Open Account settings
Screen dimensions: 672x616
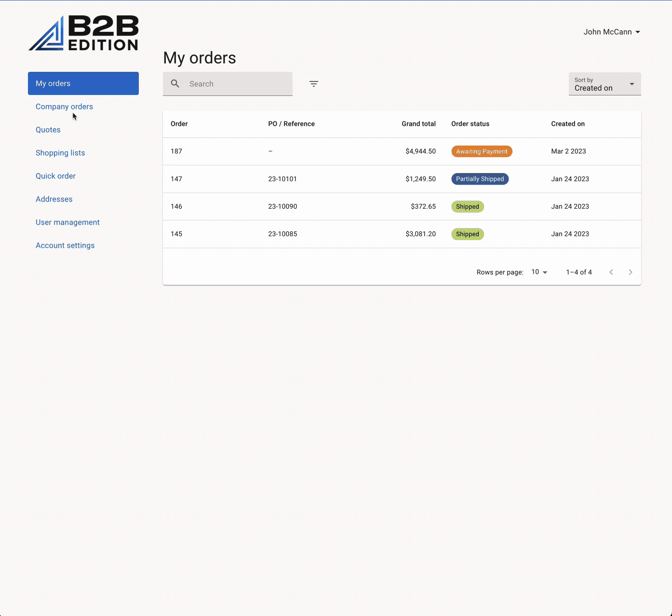(x=65, y=245)
